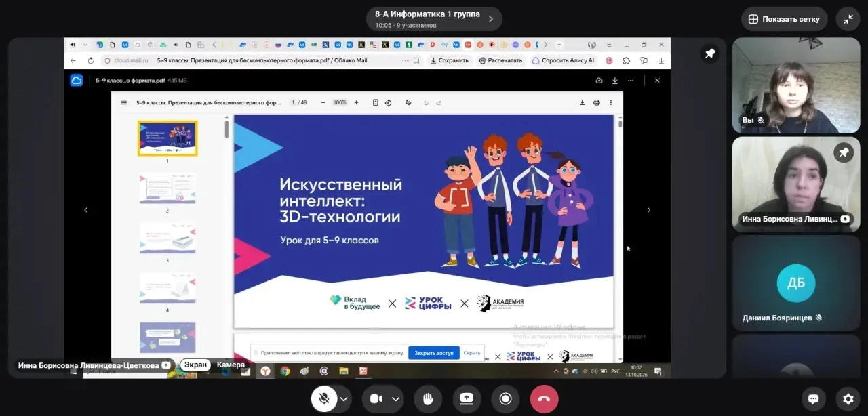This screenshot has width=868, height=416.
Task: Click 'Сохранить' in the browser toolbar
Action: click(449, 60)
